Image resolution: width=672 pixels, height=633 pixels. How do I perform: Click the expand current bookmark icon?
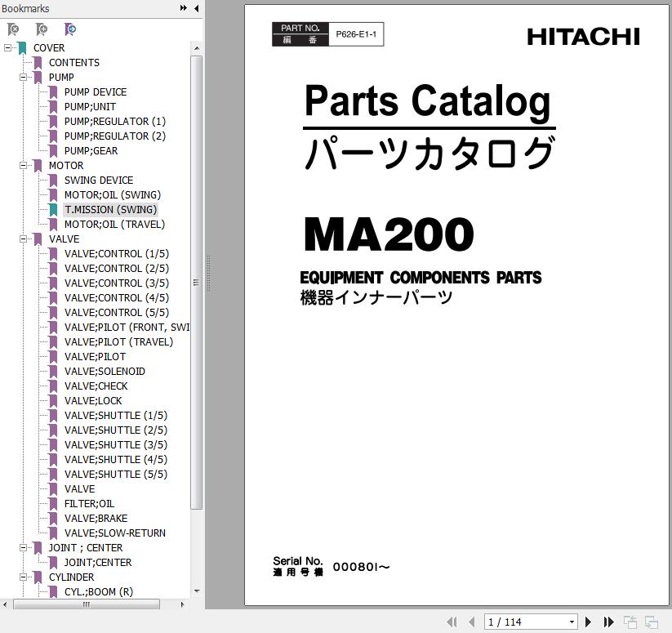pos(70,29)
